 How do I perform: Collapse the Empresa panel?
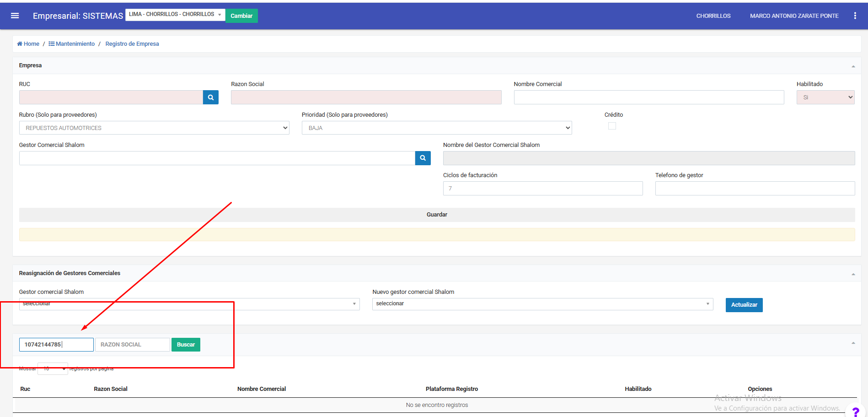point(853,66)
